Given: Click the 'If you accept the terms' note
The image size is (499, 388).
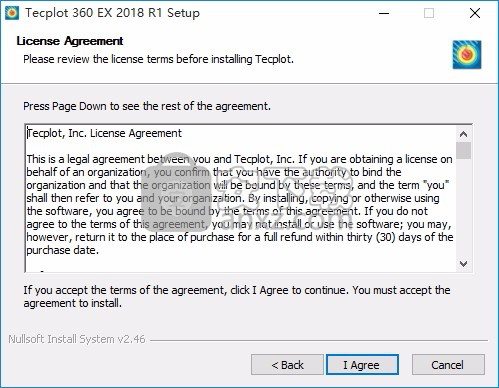Looking at the screenshot, I should tap(237, 297).
